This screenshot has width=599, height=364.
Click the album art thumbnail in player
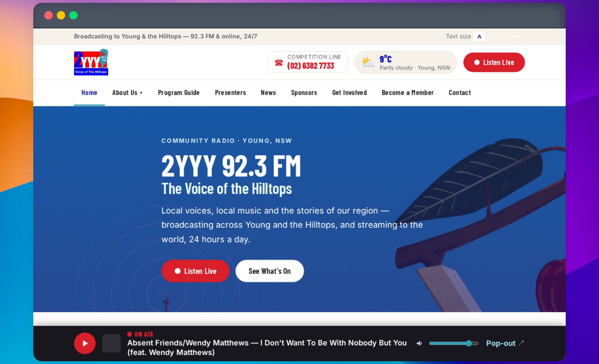111,343
